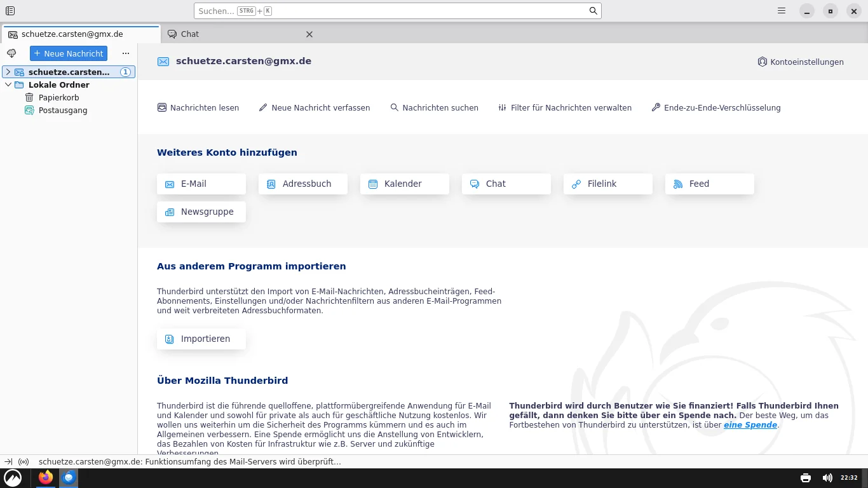The image size is (868, 488).
Task: Switch to the Chat tab
Action: [x=189, y=34]
